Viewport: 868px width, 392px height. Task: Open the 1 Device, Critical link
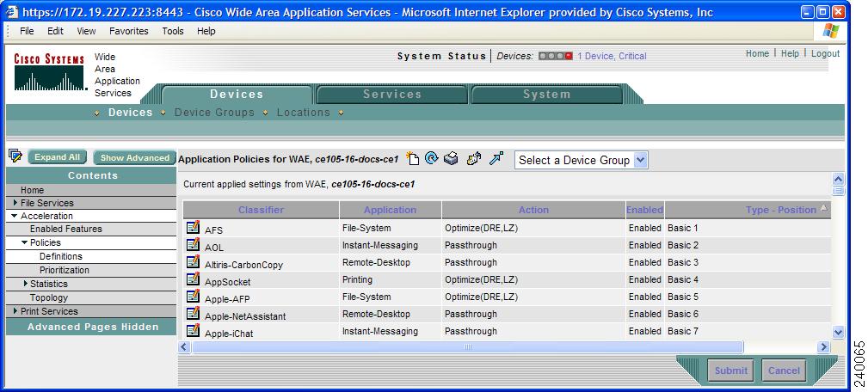(x=612, y=56)
